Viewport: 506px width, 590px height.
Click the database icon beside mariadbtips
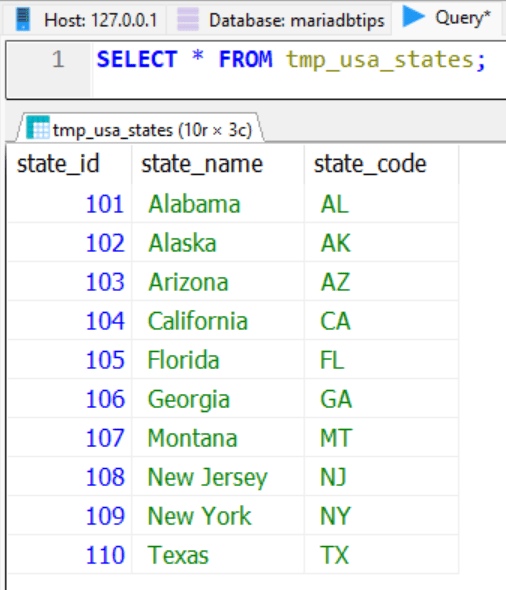[x=188, y=19]
